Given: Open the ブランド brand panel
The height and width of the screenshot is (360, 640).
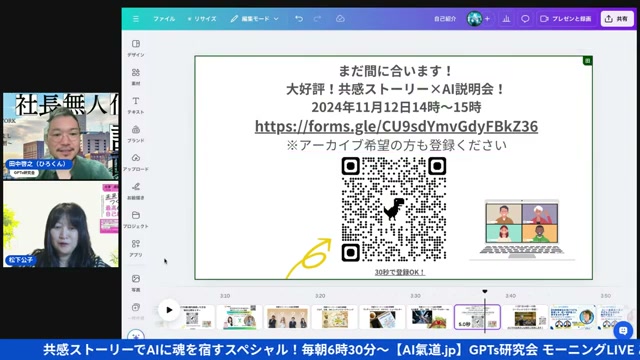Looking at the screenshot, I should click(136, 133).
